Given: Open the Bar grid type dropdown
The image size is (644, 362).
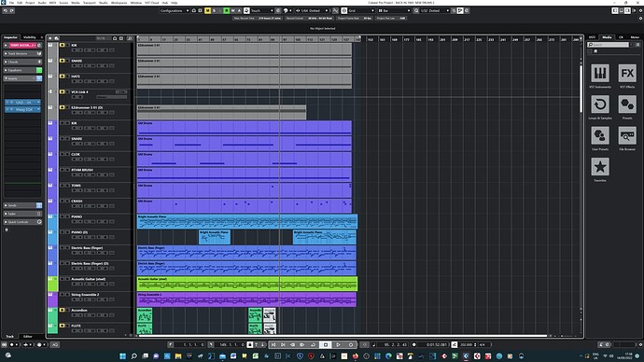Looking at the screenshot, I should coord(394,10).
